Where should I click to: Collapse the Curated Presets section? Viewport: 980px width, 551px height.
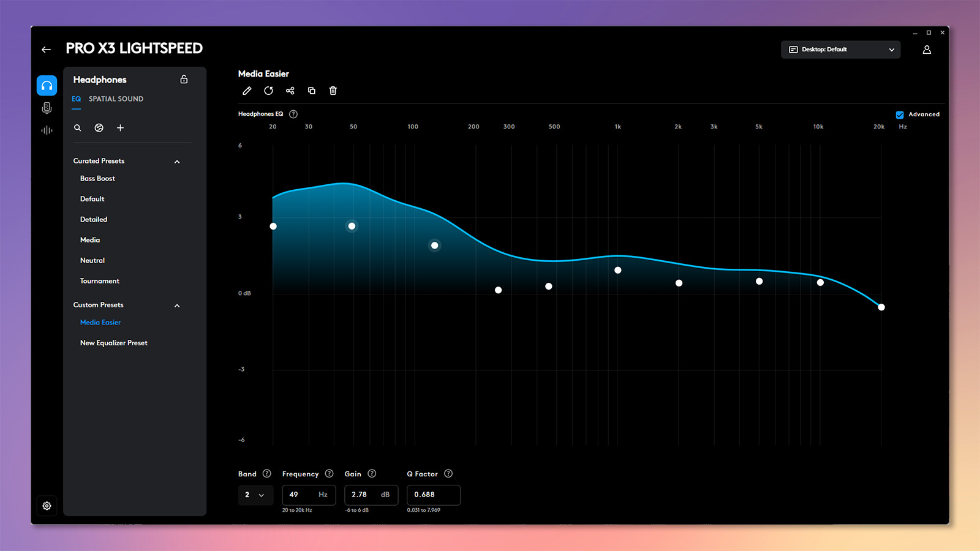[177, 162]
